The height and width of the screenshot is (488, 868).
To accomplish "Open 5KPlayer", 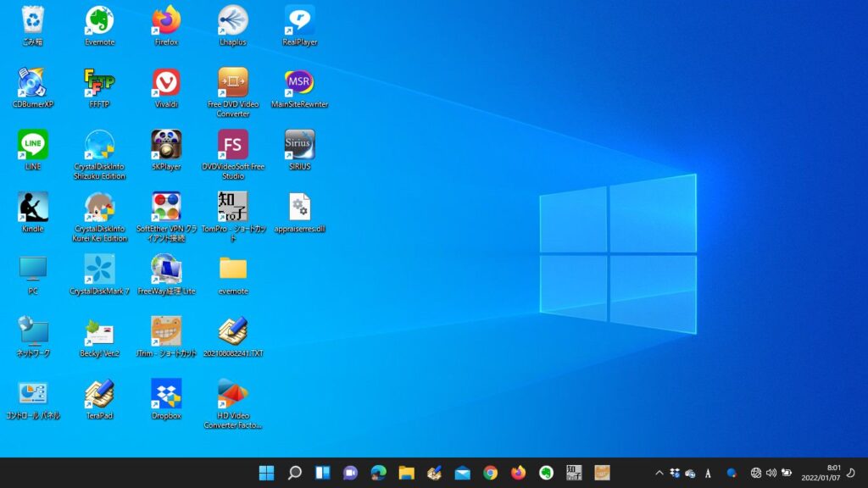I will (165, 144).
